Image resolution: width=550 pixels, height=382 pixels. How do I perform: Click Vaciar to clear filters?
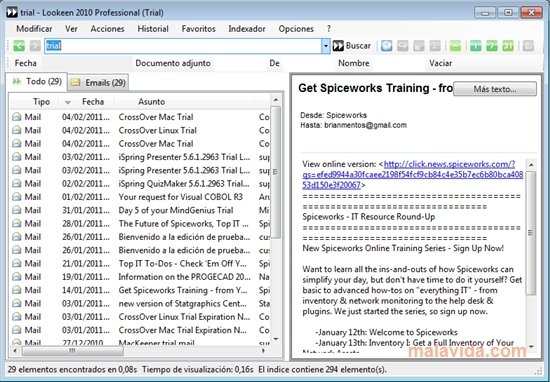tap(441, 63)
